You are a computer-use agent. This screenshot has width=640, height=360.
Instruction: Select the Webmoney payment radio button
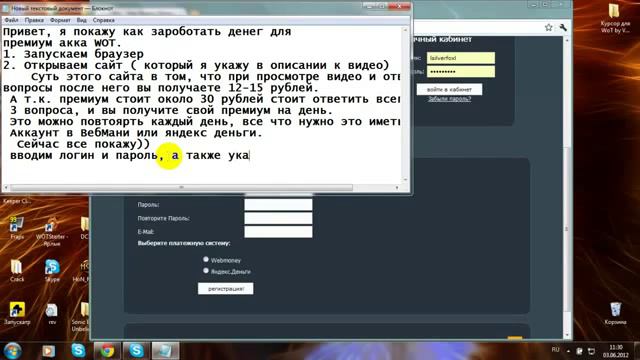click(206, 259)
